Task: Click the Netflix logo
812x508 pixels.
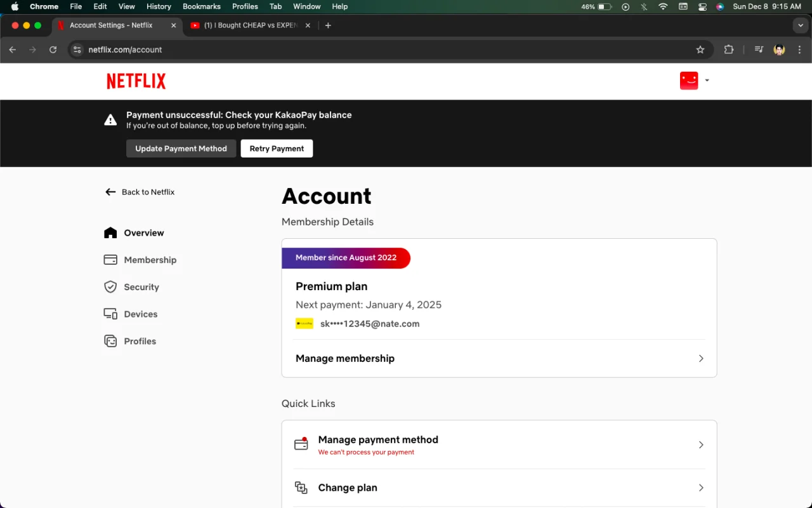Action: coord(136,81)
